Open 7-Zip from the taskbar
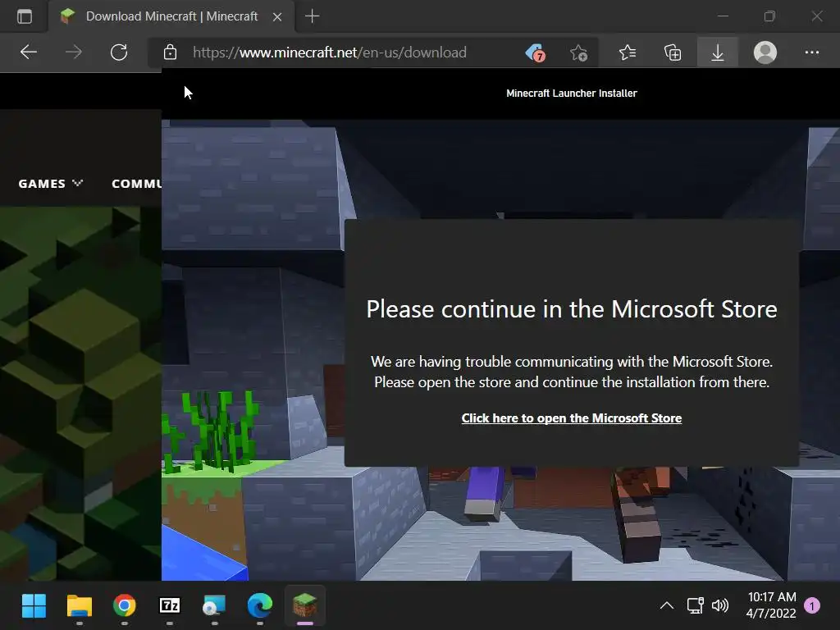This screenshot has width=840, height=630. (169, 606)
